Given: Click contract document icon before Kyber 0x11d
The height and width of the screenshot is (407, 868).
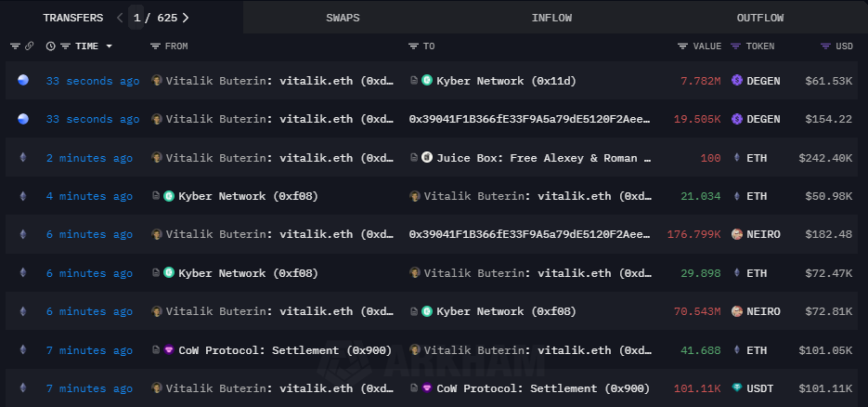Looking at the screenshot, I should 413,80.
